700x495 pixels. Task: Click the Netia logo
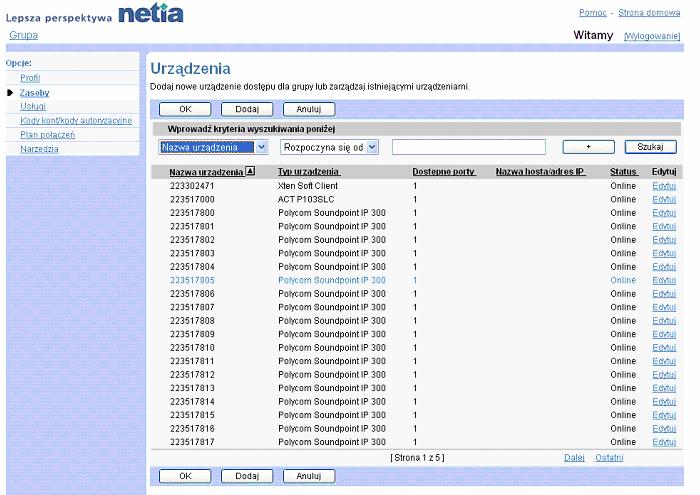coord(151,13)
